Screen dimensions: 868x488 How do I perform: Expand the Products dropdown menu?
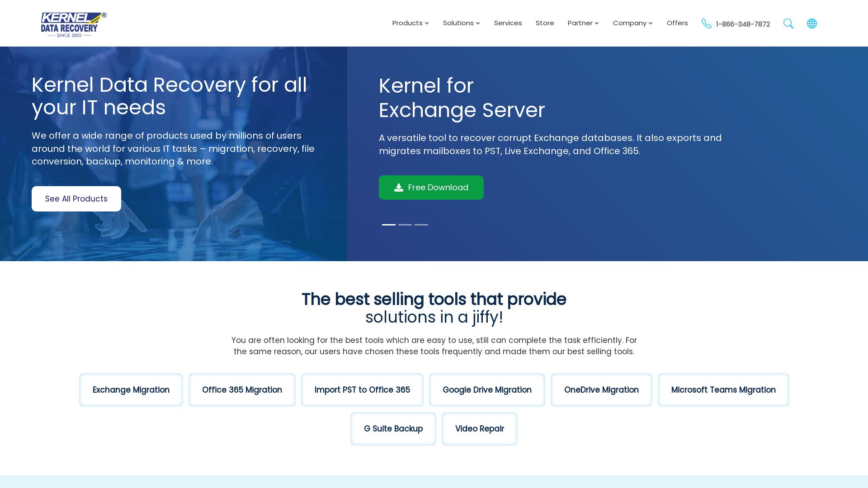(x=410, y=23)
